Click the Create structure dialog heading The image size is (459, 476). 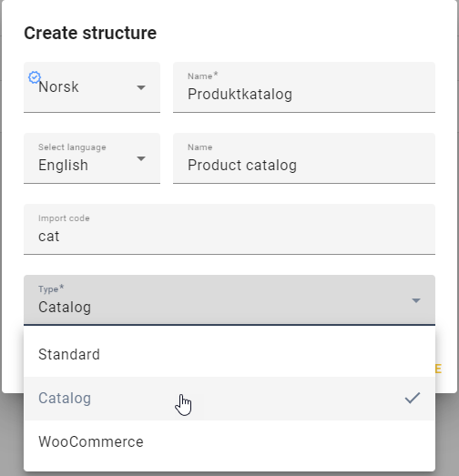click(90, 33)
